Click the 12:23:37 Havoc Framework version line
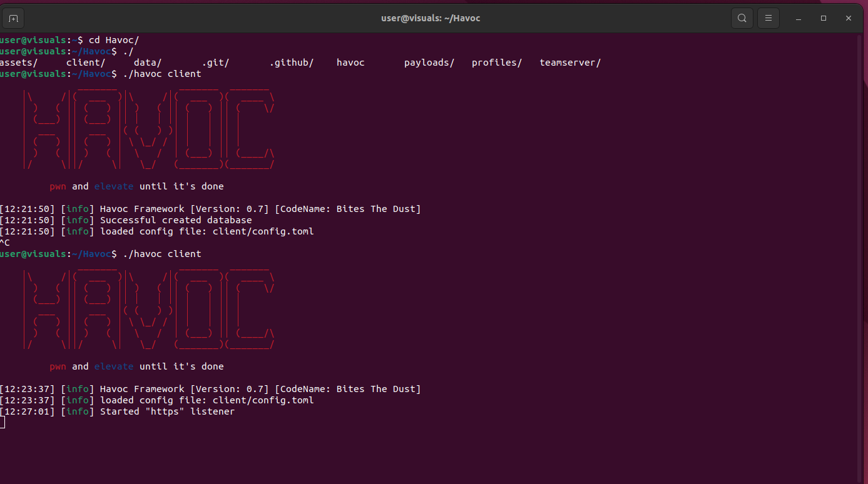868x484 pixels. point(210,389)
